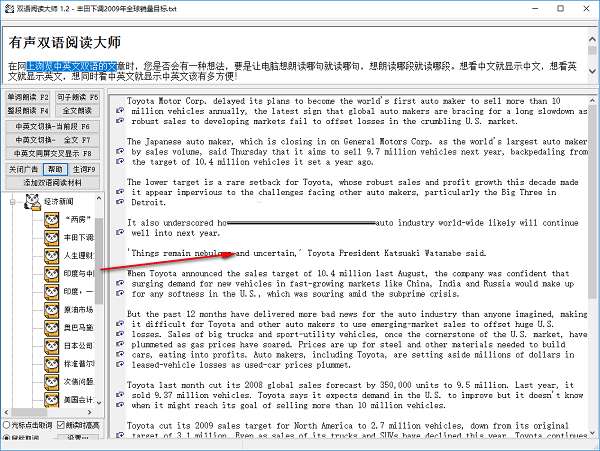Click read icon beside 'surging demand for new vehicles' line

coord(120,283)
